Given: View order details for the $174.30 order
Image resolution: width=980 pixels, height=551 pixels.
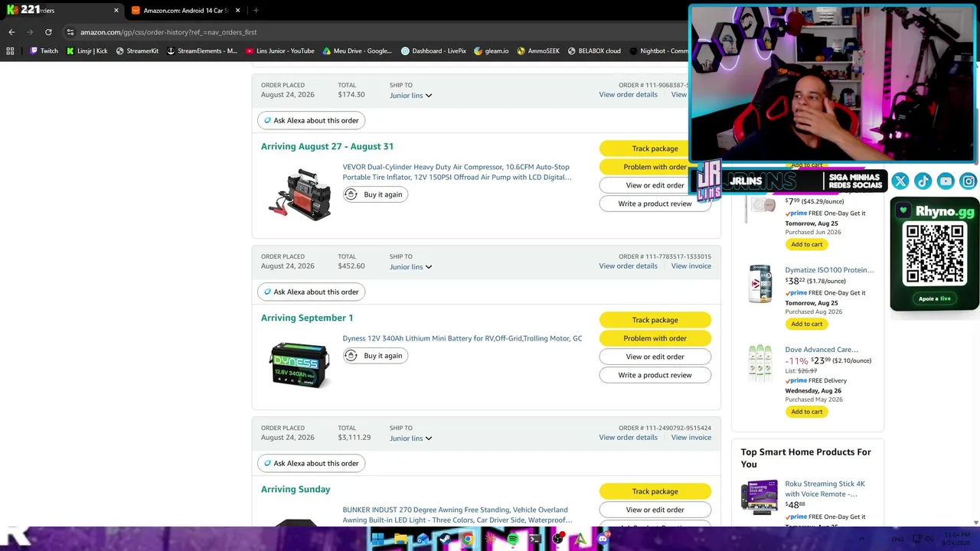Looking at the screenshot, I should click(628, 95).
